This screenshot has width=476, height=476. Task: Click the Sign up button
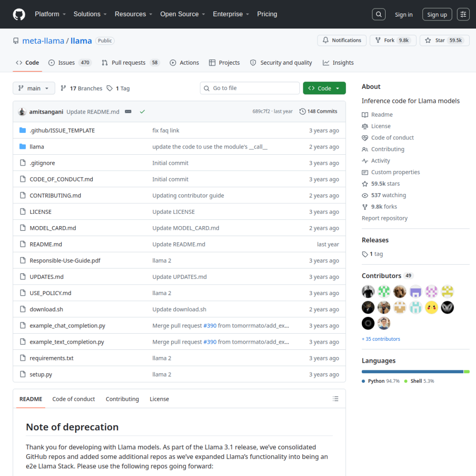(x=437, y=14)
